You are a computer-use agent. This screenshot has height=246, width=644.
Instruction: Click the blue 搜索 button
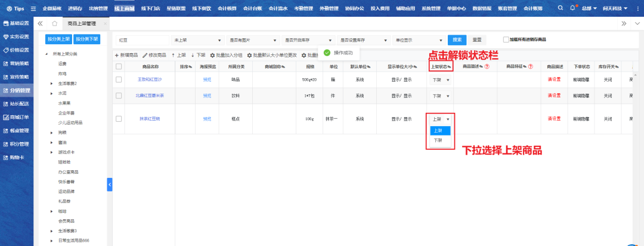[x=457, y=40]
